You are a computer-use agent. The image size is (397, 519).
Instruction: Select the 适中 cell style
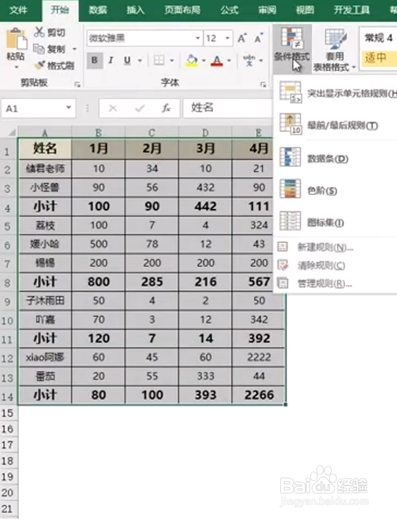tap(379, 58)
